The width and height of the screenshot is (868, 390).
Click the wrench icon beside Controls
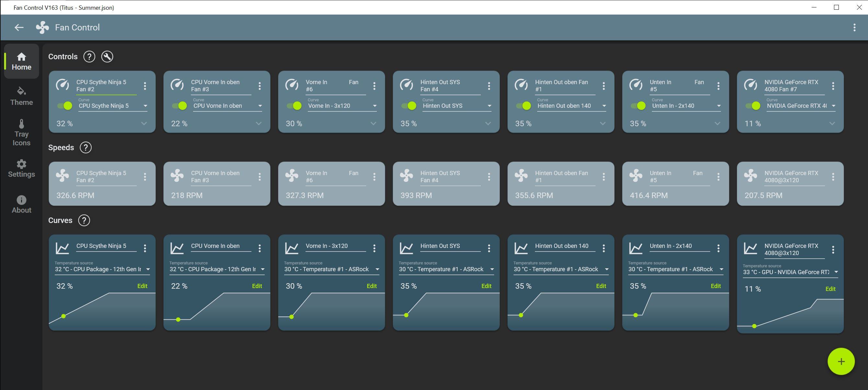tap(107, 57)
